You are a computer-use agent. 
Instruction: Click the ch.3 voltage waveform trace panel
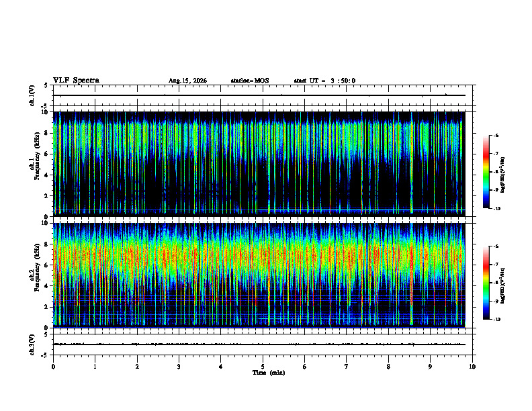[x=263, y=345]
